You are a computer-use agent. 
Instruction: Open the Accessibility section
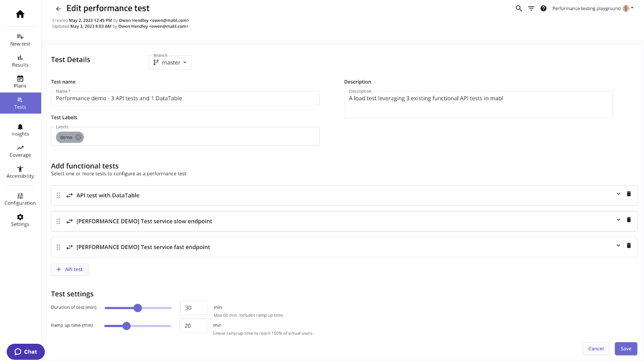20,172
